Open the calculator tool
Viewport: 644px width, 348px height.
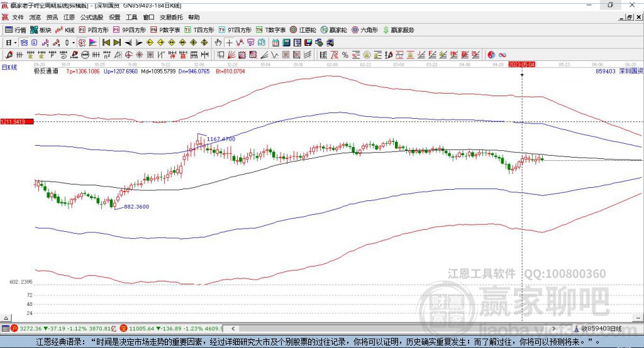coord(286,43)
